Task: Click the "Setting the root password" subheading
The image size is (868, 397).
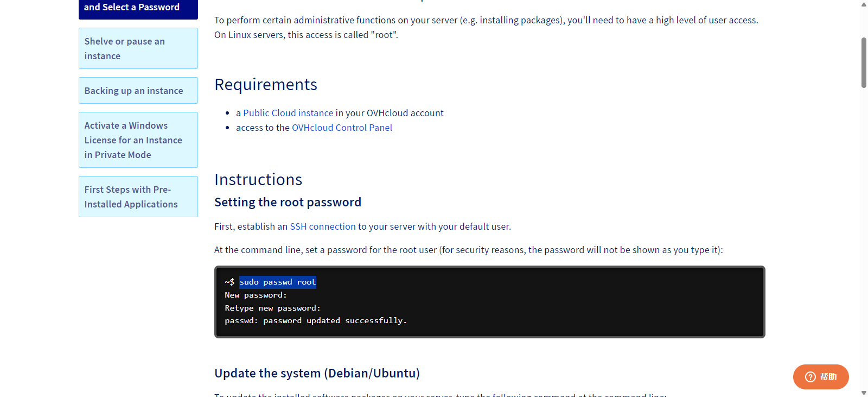Action: coord(288,203)
